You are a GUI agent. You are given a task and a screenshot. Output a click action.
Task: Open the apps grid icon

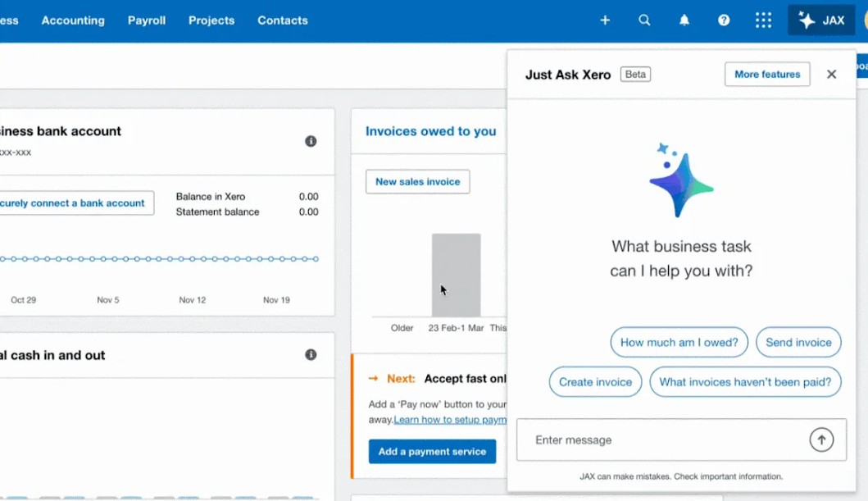tap(763, 20)
